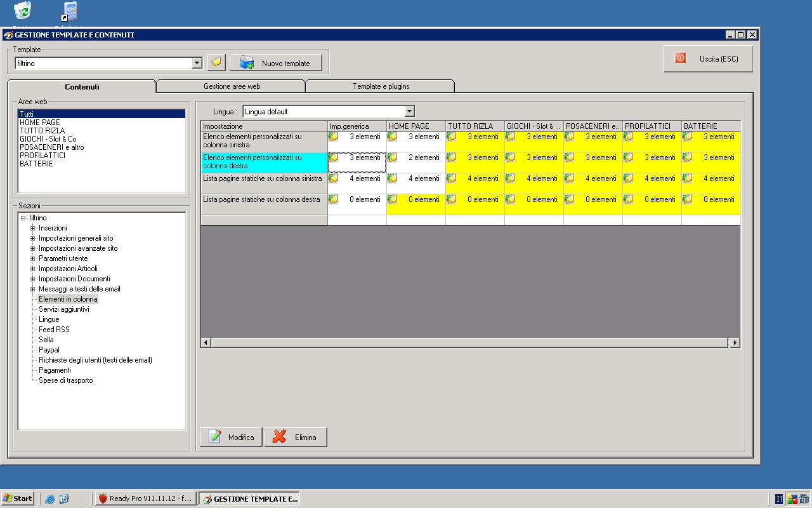Open the folder icon next to Template dropdown
This screenshot has width=812, height=508.
217,62
